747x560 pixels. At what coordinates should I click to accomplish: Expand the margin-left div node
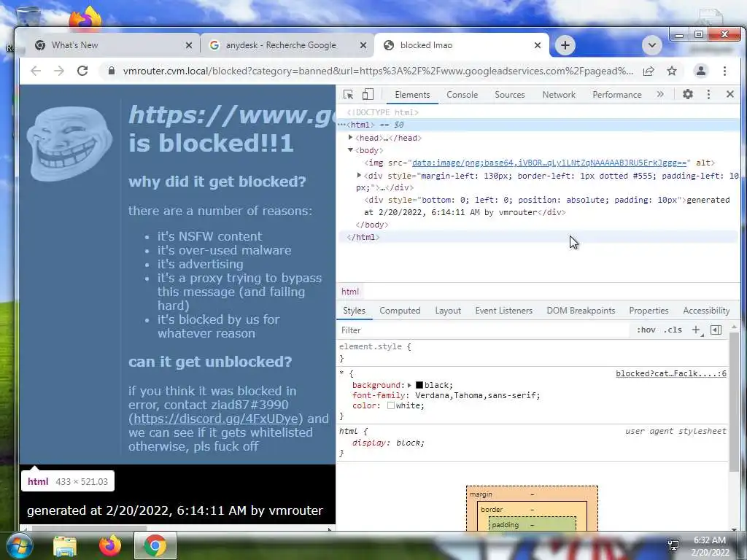click(x=359, y=176)
